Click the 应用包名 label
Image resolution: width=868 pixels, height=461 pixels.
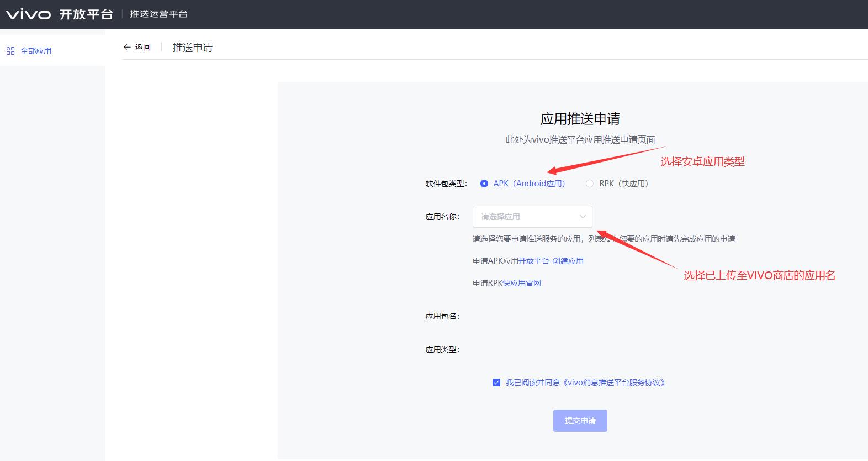(x=442, y=316)
